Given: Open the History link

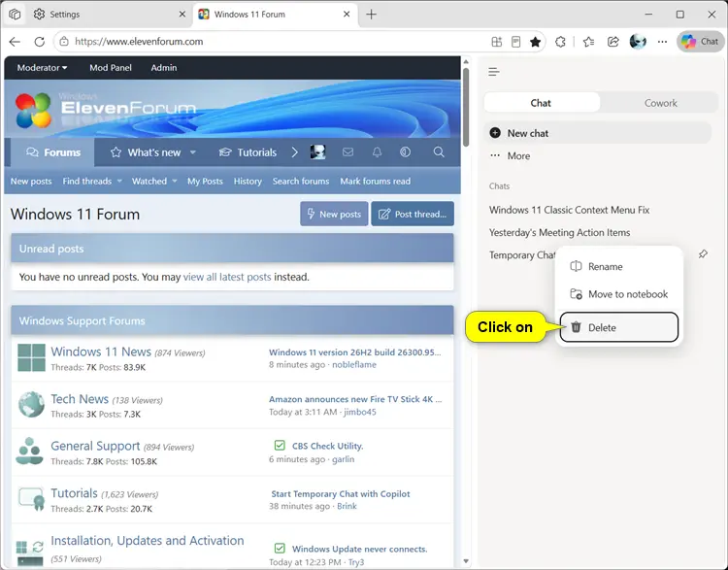Looking at the screenshot, I should pos(248,182).
